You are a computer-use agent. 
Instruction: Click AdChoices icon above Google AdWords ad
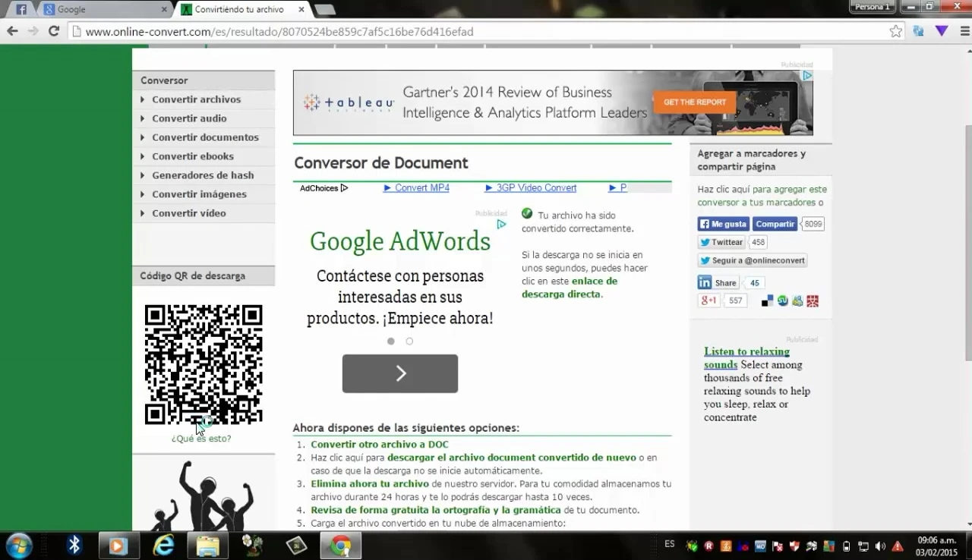pyautogui.click(x=501, y=224)
